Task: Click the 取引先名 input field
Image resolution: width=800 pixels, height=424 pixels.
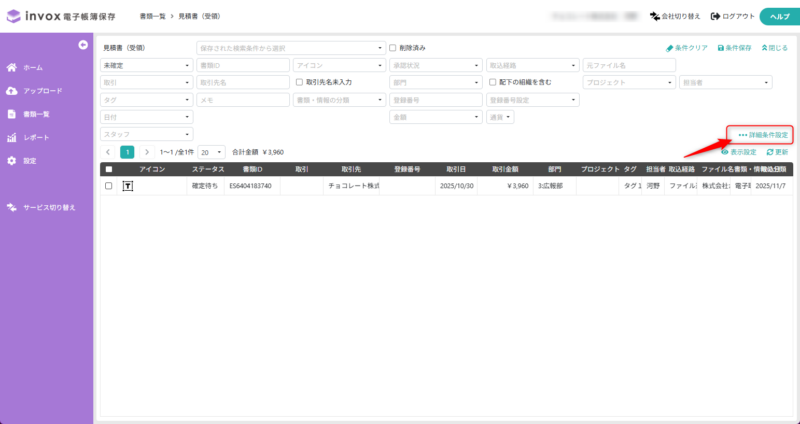Action: pyautogui.click(x=243, y=82)
